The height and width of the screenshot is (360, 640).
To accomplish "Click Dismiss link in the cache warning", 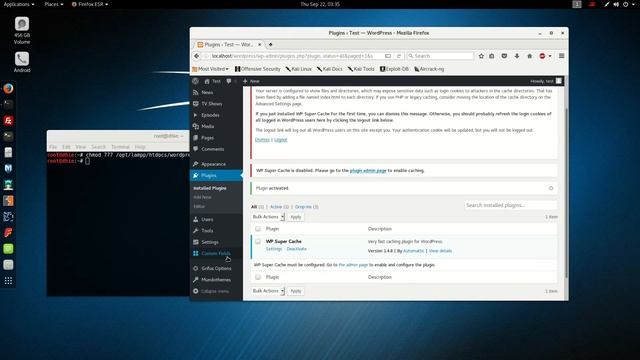I will pyautogui.click(x=262, y=140).
